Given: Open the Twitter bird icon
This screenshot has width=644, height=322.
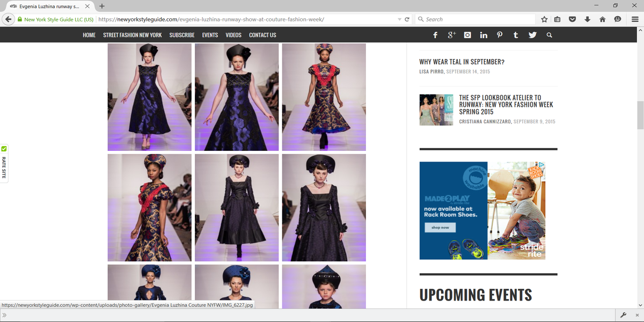Looking at the screenshot, I should tap(532, 35).
